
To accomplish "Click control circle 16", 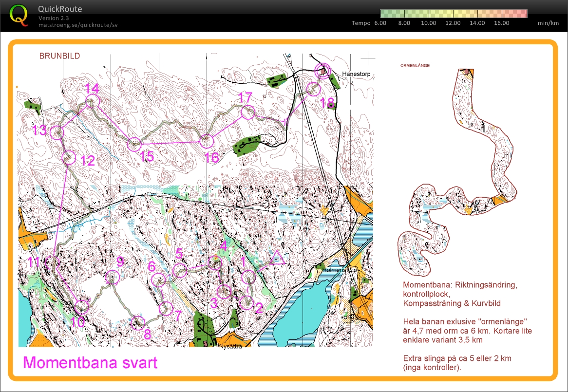I will coord(207,141).
